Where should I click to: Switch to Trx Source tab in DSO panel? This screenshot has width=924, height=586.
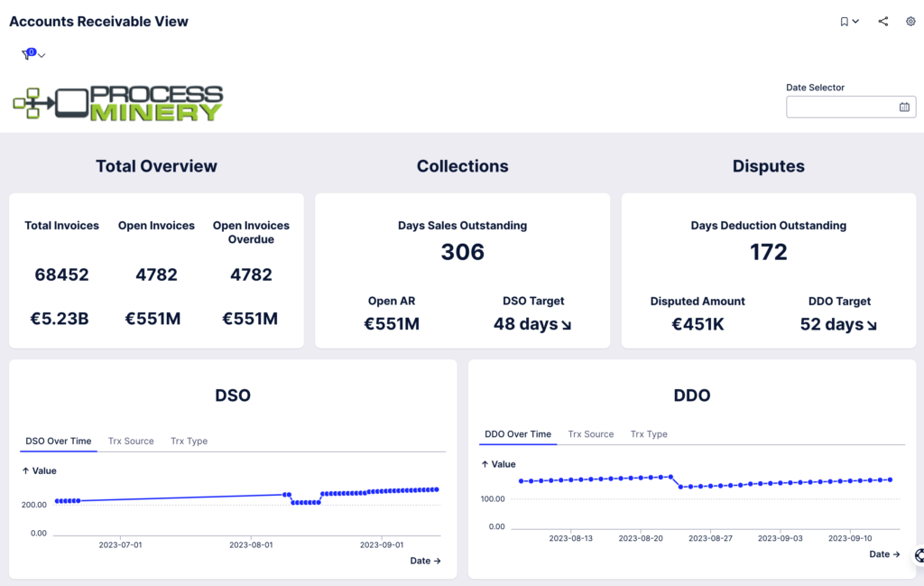(x=131, y=442)
